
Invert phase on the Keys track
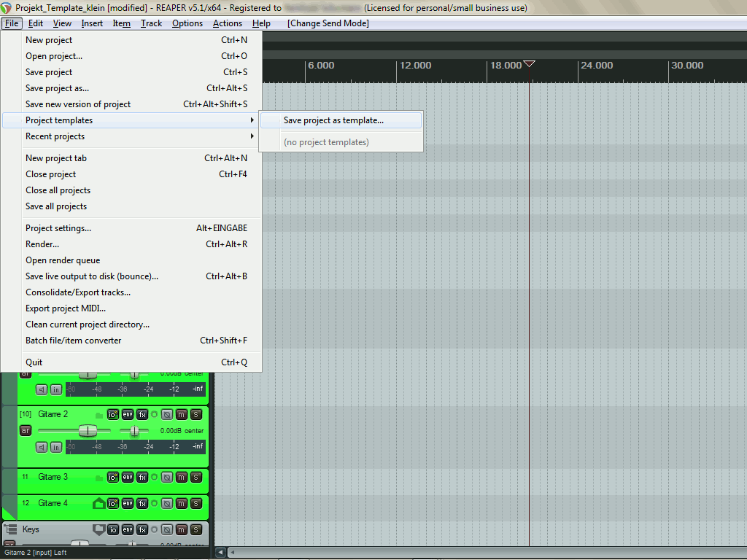pos(167,529)
